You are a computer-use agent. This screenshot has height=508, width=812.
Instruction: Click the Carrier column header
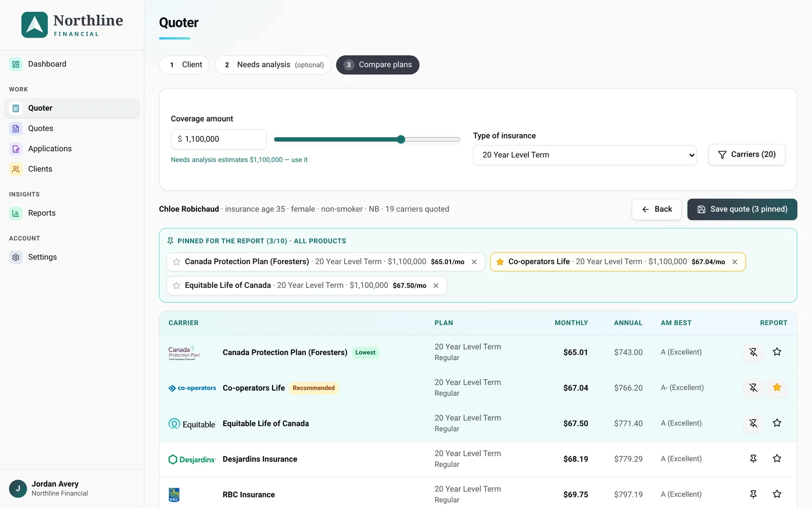coord(183,323)
